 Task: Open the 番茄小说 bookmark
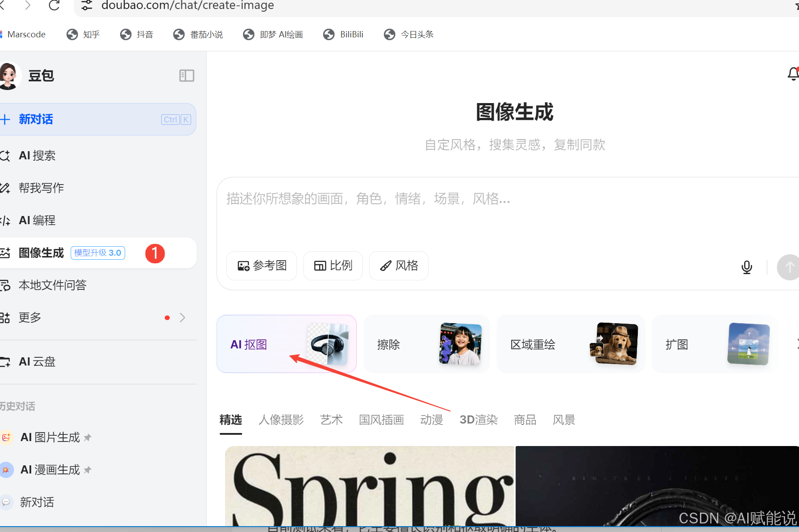[x=198, y=34]
